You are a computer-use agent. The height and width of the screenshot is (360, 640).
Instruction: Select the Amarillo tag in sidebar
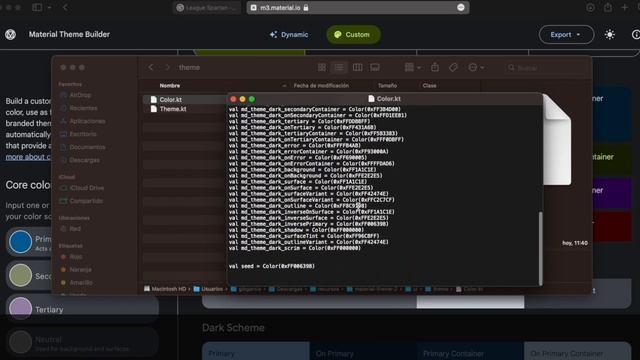pos(81,282)
